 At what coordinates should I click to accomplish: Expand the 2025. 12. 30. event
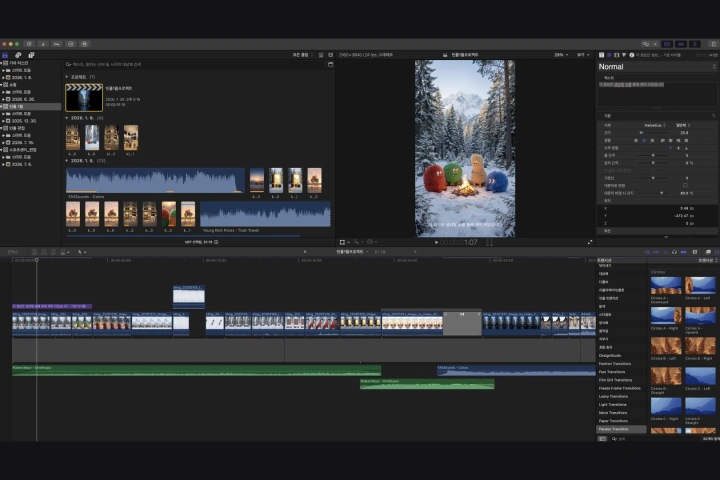tap(3, 121)
